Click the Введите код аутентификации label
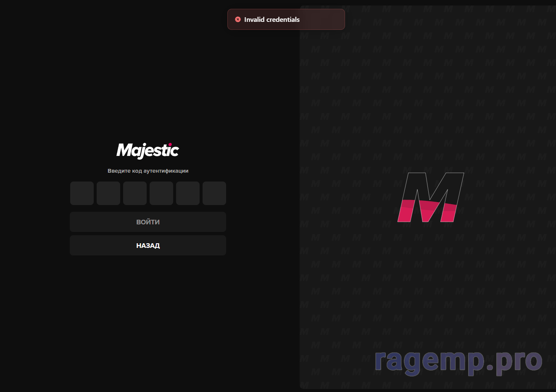This screenshot has width=556, height=392. pos(148,171)
